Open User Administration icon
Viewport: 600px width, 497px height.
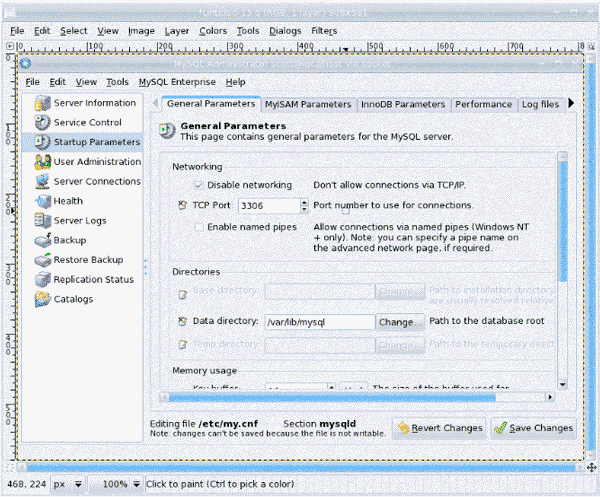pos(42,162)
